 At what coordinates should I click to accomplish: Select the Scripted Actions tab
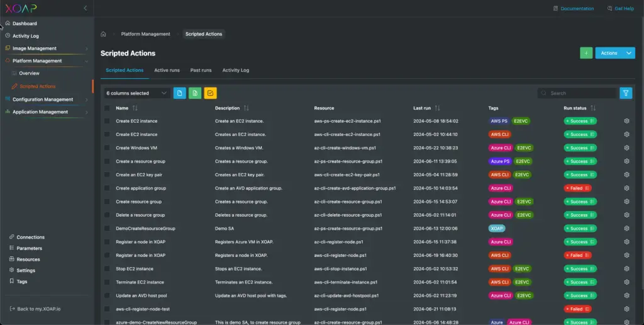[x=125, y=70]
